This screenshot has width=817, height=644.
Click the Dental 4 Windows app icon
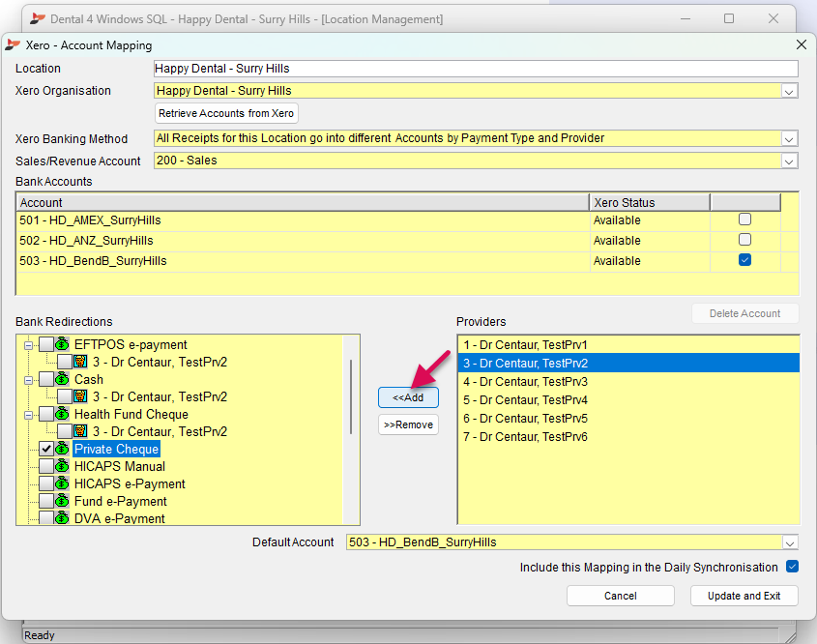(x=38, y=19)
